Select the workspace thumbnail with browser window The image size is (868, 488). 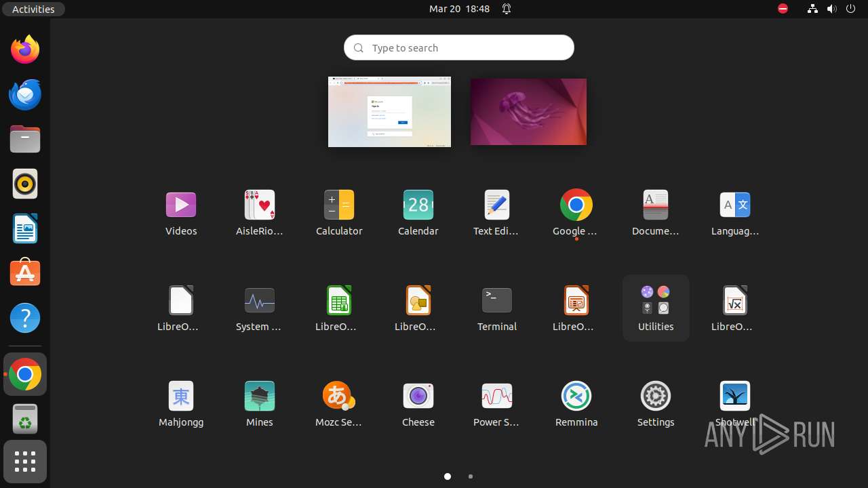point(389,112)
